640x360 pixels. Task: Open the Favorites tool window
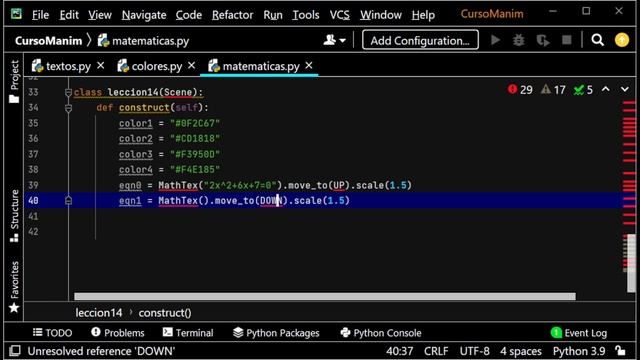click(14, 287)
